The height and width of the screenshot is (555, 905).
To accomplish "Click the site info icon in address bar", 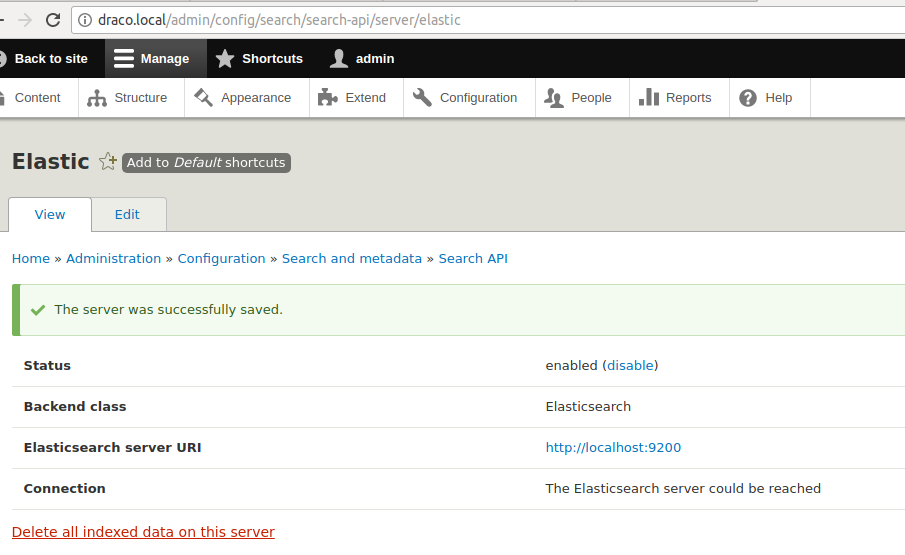I will point(85,20).
